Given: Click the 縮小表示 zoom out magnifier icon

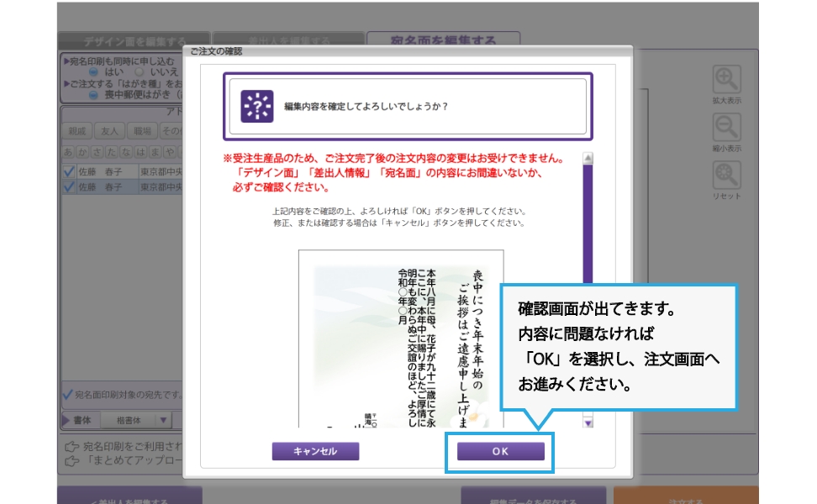Looking at the screenshot, I should pos(726,128).
